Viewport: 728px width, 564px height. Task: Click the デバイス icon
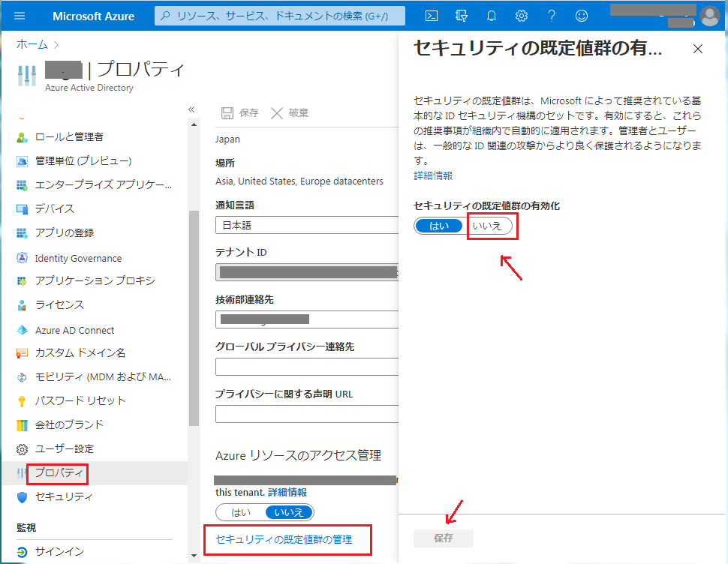pyautogui.click(x=22, y=209)
